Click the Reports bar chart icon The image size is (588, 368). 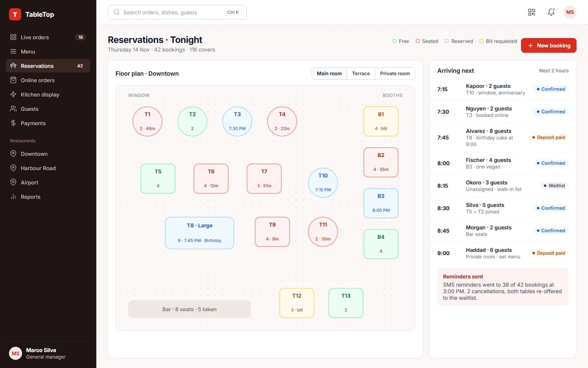13,197
